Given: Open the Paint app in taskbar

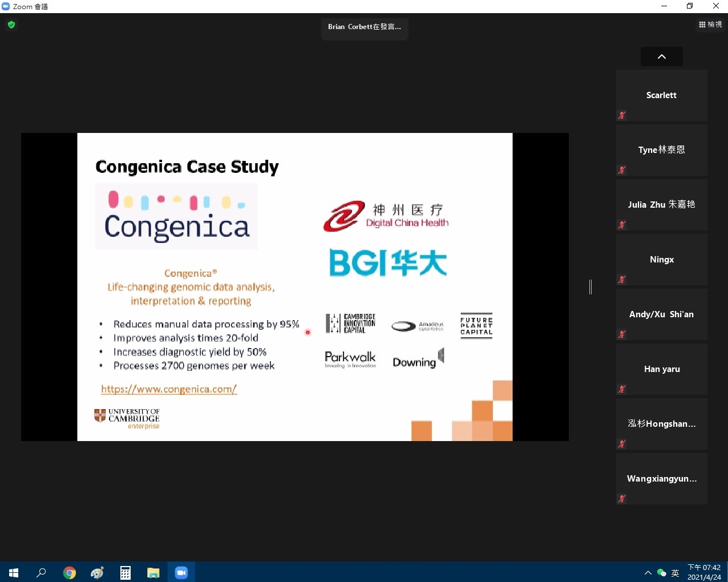Looking at the screenshot, I should [x=98, y=572].
